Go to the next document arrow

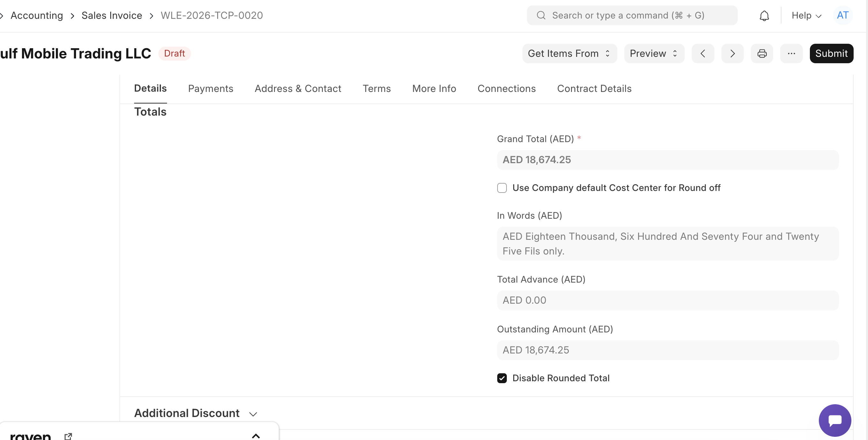pyautogui.click(x=732, y=54)
